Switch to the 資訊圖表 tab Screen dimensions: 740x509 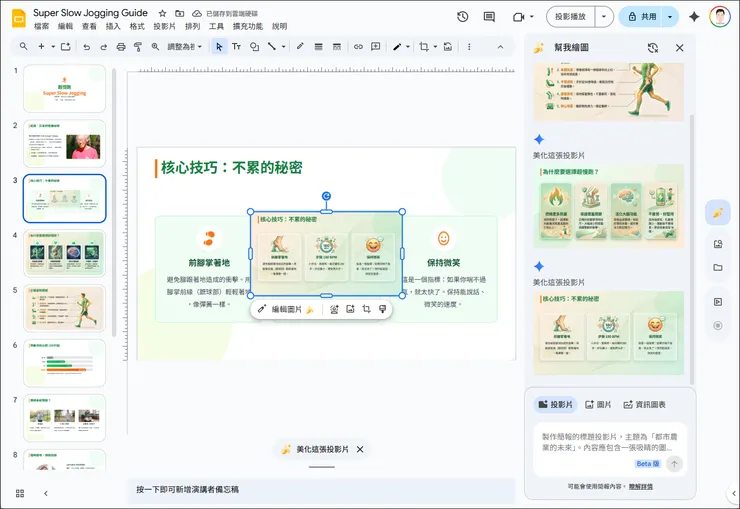[645, 405]
